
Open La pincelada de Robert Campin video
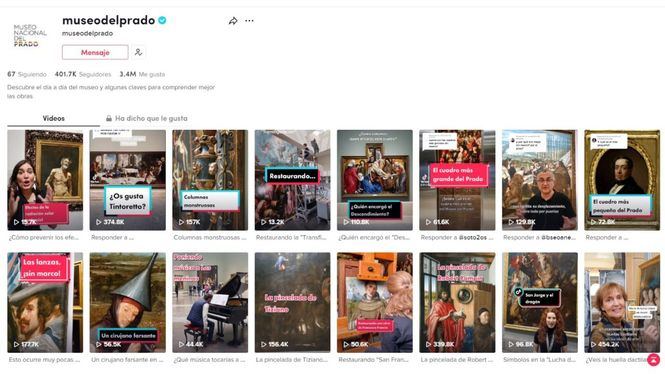click(x=457, y=302)
